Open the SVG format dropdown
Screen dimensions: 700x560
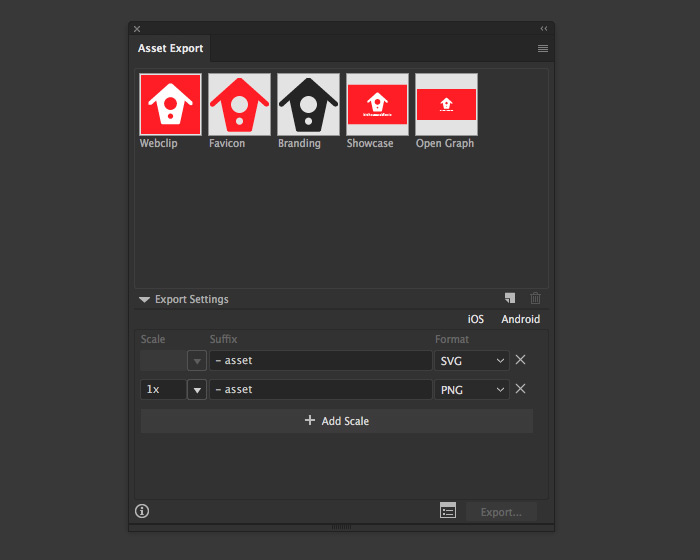(473, 361)
